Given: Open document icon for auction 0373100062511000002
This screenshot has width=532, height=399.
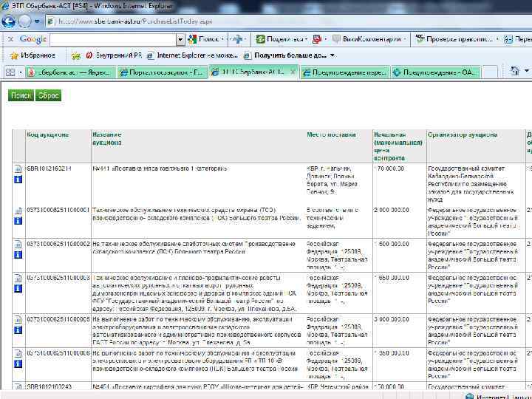Looking at the screenshot, I should [x=18, y=244].
